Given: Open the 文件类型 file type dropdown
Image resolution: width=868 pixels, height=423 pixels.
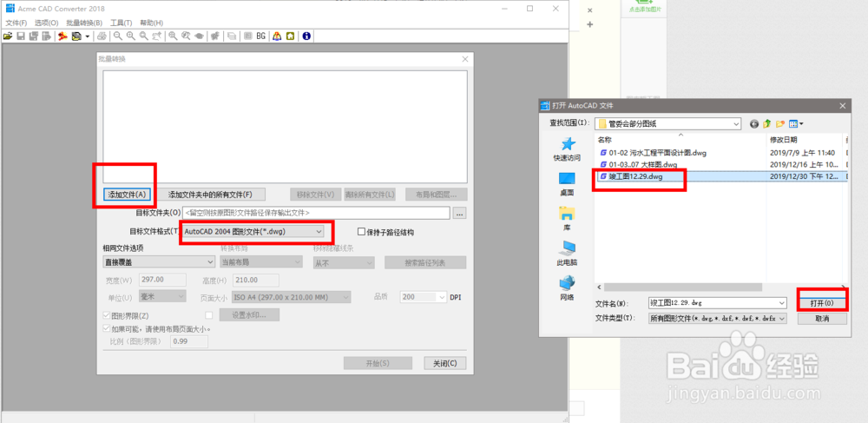Looking at the screenshot, I should pyautogui.click(x=718, y=319).
